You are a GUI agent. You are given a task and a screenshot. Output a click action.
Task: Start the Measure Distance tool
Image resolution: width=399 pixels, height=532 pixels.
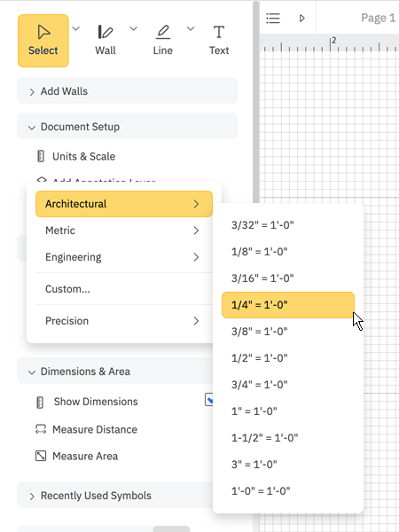click(x=95, y=429)
